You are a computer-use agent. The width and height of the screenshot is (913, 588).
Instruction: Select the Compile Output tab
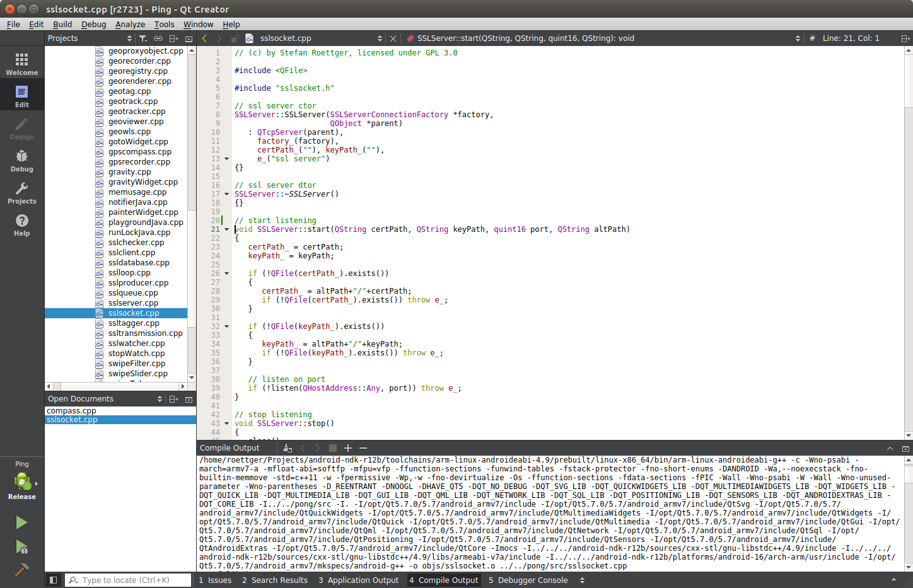(x=444, y=580)
